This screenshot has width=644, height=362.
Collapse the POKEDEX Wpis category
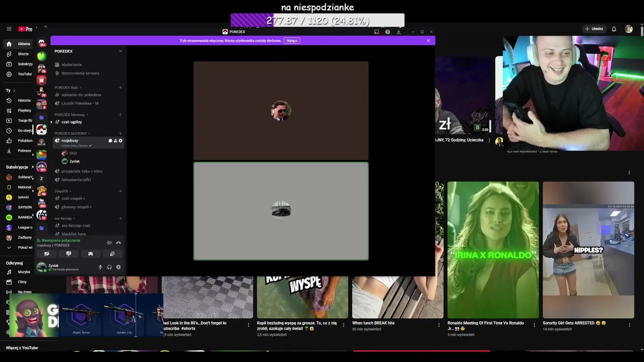(67, 87)
